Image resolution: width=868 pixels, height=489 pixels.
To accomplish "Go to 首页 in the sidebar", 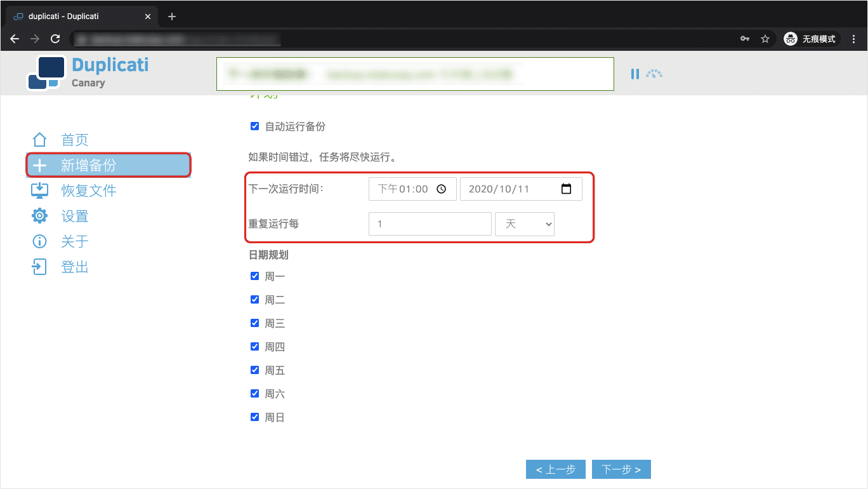I will point(75,140).
